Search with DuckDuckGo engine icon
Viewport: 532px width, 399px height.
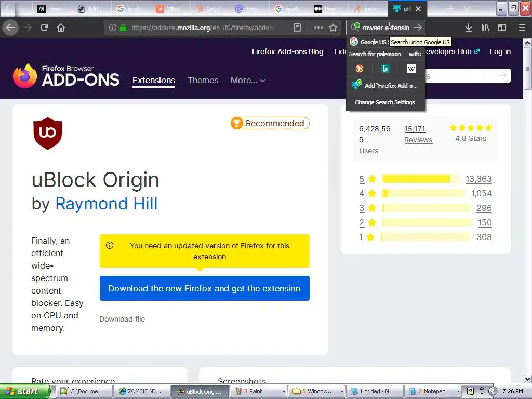coord(360,69)
